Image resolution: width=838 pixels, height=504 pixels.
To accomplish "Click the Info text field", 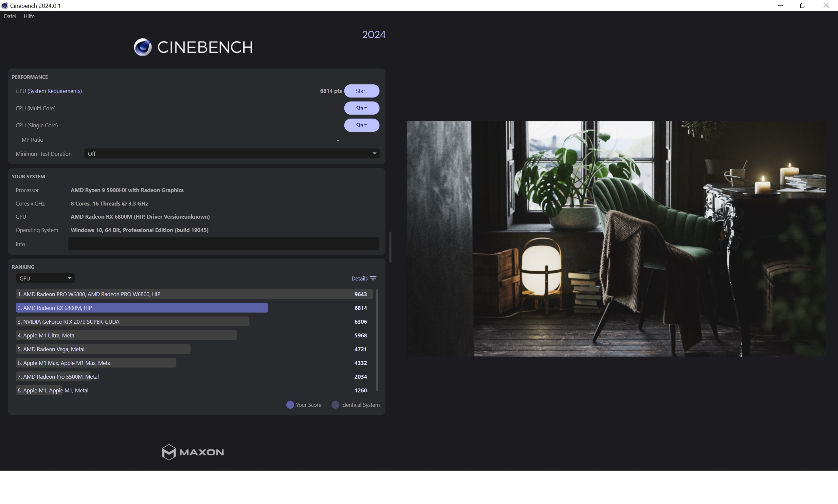I will click(223, 244).
